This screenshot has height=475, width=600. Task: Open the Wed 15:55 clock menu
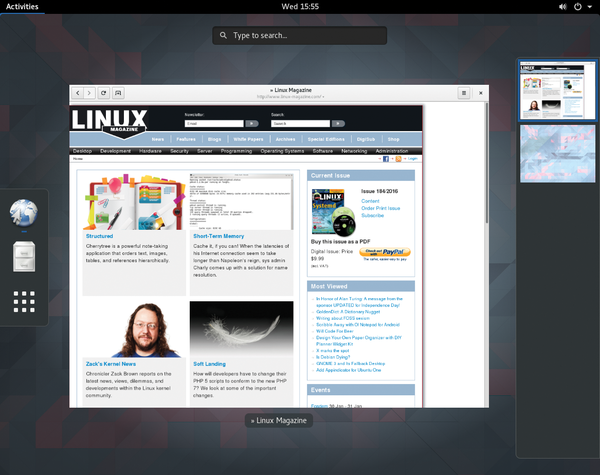[300, 7]
